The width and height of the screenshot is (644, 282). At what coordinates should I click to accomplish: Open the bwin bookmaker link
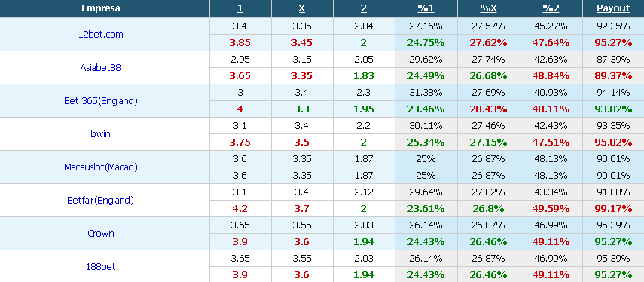pos(101,133)
